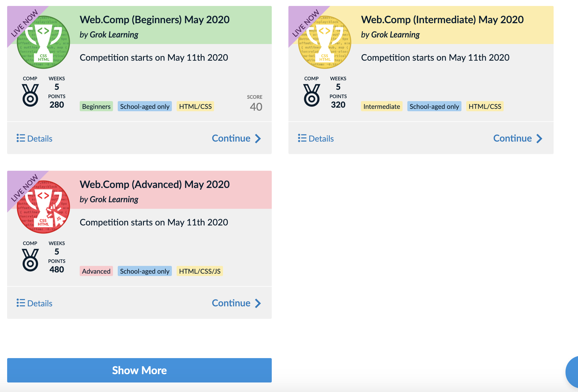578x392 pixels.
Task: Continue the Web.Comp Beginners competition
Action: pyautogui.click(x=236, y=139)
